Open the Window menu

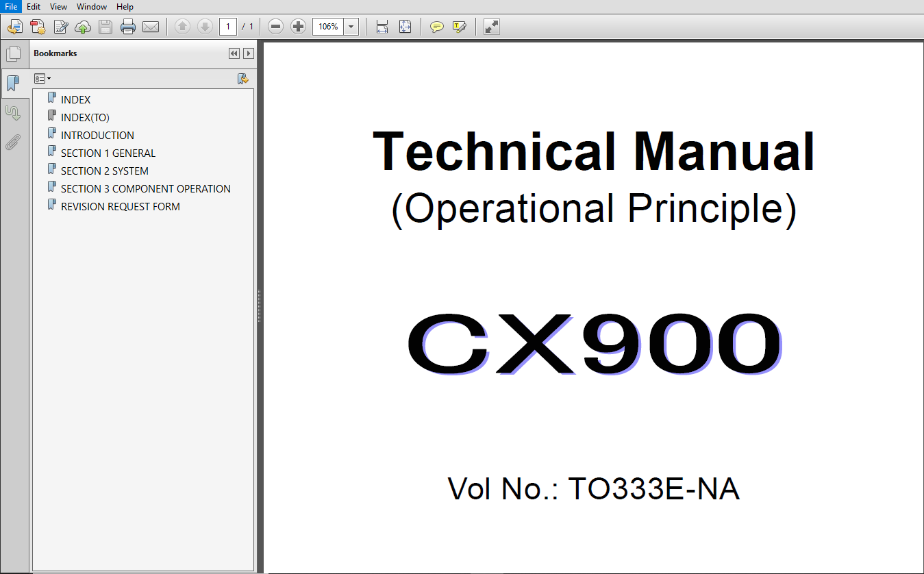click(x=92, y=6)
